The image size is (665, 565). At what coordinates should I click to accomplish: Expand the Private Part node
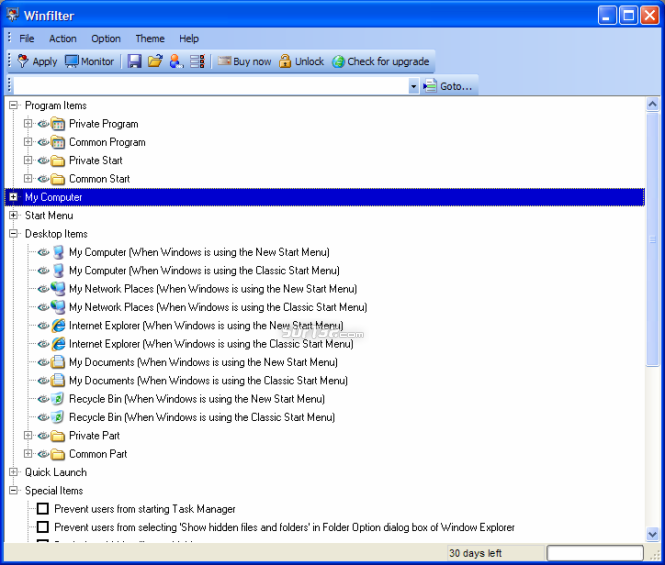[28, 435]
